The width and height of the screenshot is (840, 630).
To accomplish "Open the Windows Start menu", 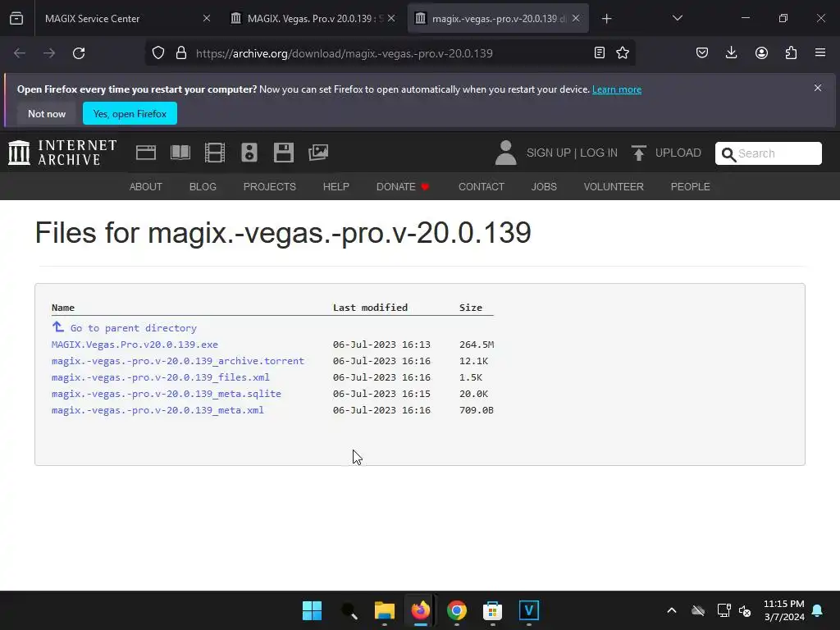I will [312, 610].
